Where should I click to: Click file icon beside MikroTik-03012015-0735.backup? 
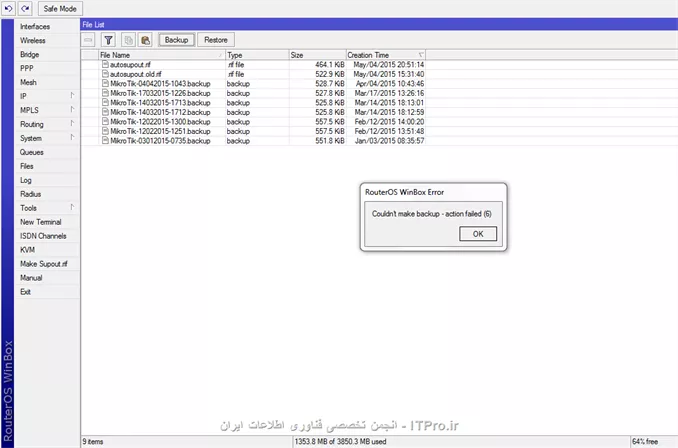[x=105, y=140]
